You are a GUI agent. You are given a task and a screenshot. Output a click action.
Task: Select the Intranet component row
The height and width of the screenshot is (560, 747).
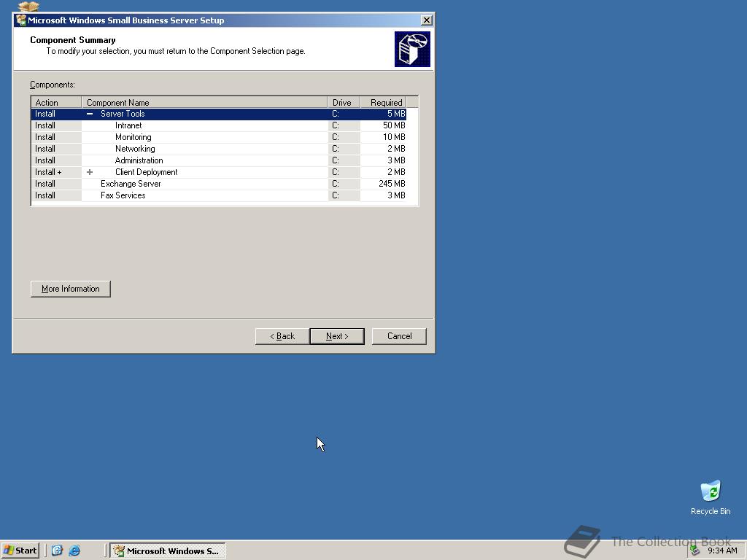coord(219,125)
